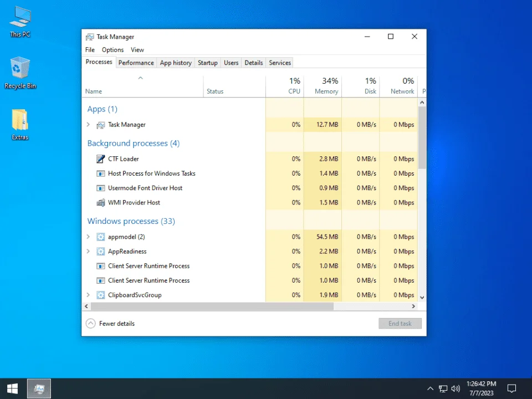Click the appmodel gear icon
The height and width of the screenshot is (399, 532).
100,237
